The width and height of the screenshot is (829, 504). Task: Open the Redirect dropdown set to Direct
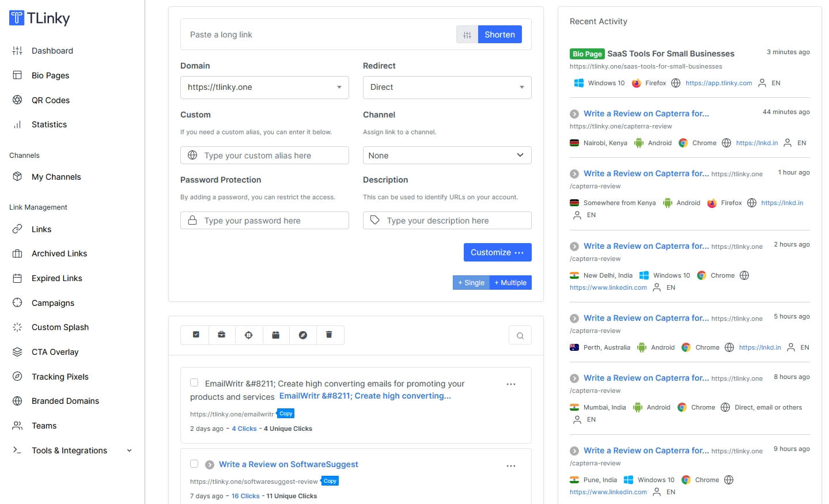pos(446,87)
